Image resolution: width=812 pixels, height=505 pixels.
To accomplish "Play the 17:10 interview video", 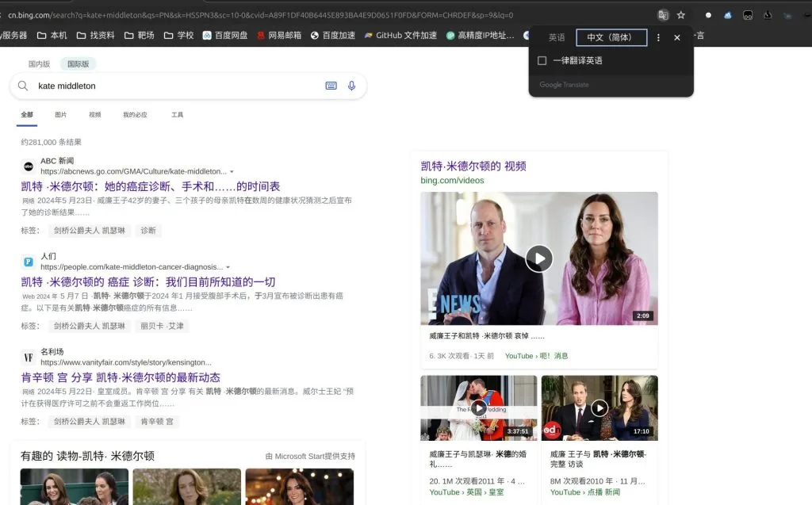I will [599, 407].
